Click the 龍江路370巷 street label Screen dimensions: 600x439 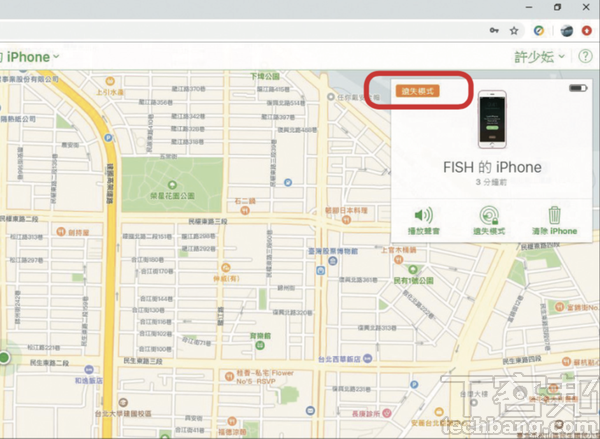tap(188, 89)
